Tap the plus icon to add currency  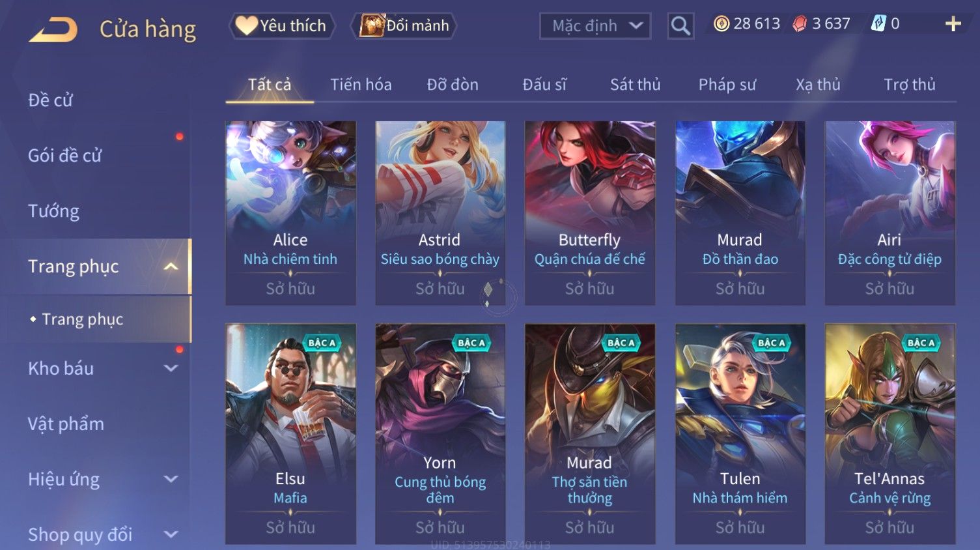tap(953, 24)
